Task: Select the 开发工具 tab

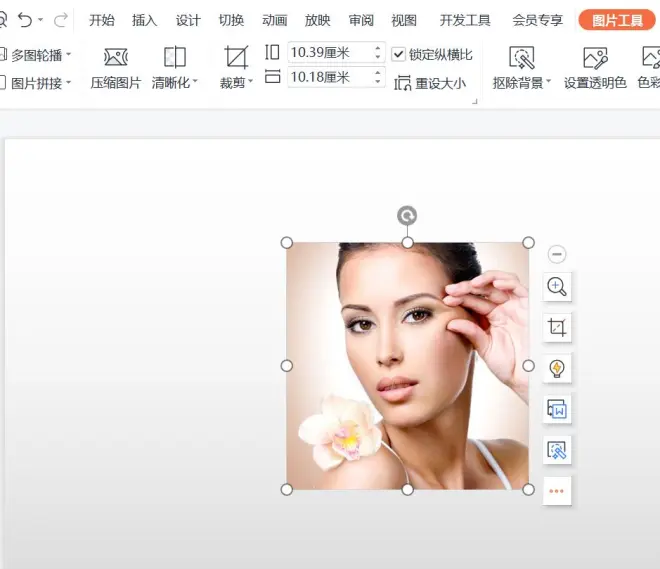Action: (465, 20)
